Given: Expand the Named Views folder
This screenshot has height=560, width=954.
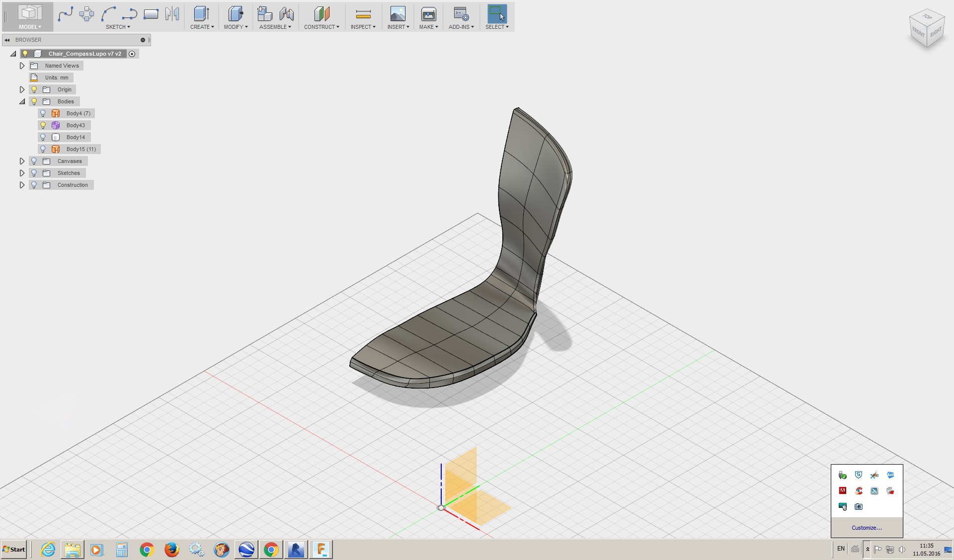Looking at the screenshot, I should pos(22,66).
